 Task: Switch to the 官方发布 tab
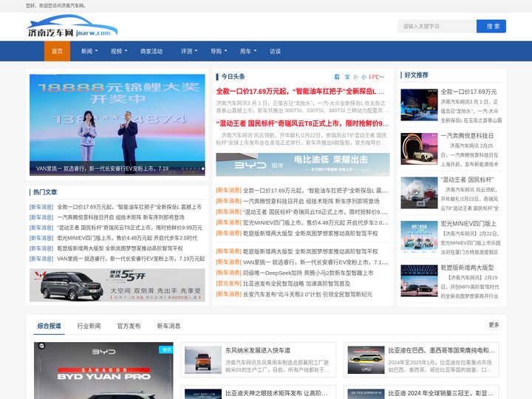click(x=129, y=326)
